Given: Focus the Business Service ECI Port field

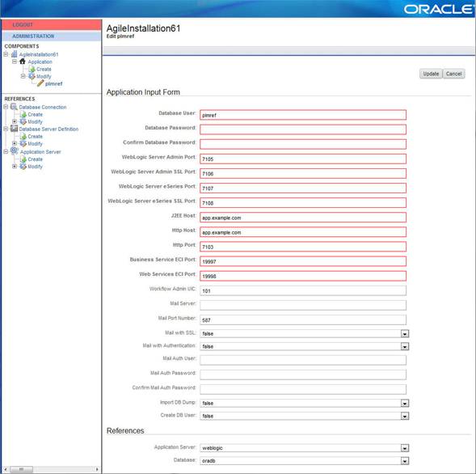Looking at the screenshot, I should pos(303,261).
